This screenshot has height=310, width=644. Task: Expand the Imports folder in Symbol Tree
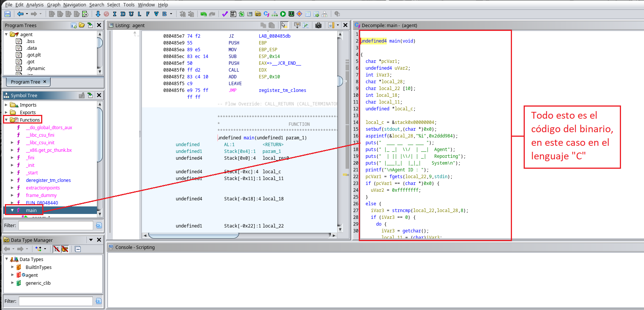6,105
